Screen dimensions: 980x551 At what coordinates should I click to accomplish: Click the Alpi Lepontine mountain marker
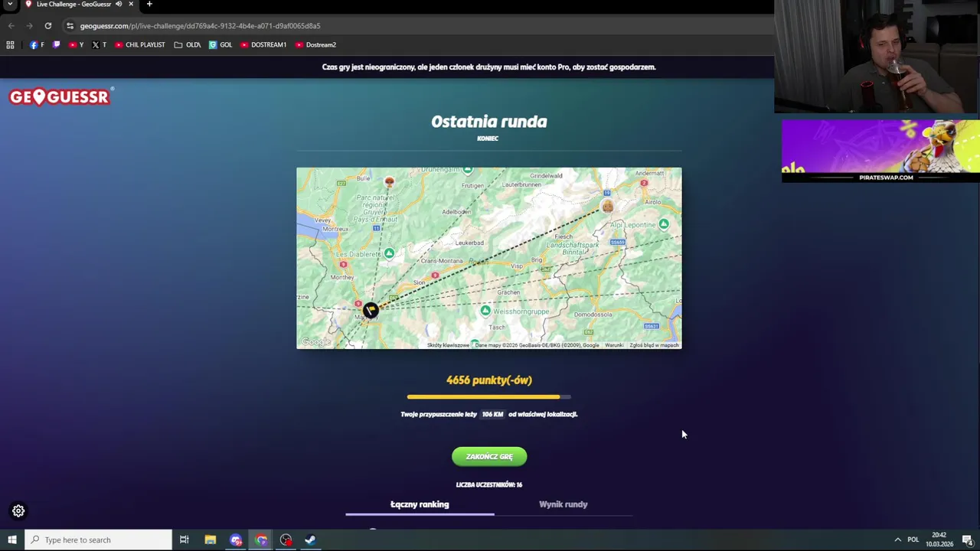pyautogui.click(x=663, y=224)
